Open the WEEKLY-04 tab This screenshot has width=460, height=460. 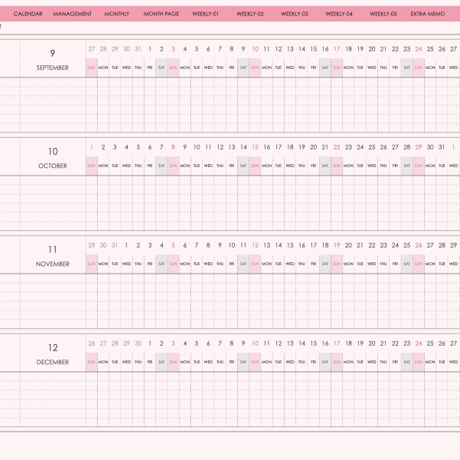tap(339, 14)
